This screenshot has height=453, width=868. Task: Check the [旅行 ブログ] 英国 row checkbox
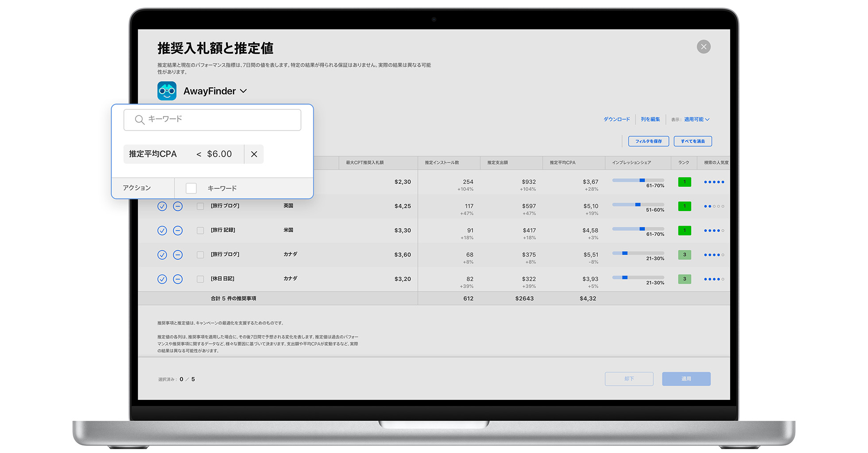(x=200, y=206)
